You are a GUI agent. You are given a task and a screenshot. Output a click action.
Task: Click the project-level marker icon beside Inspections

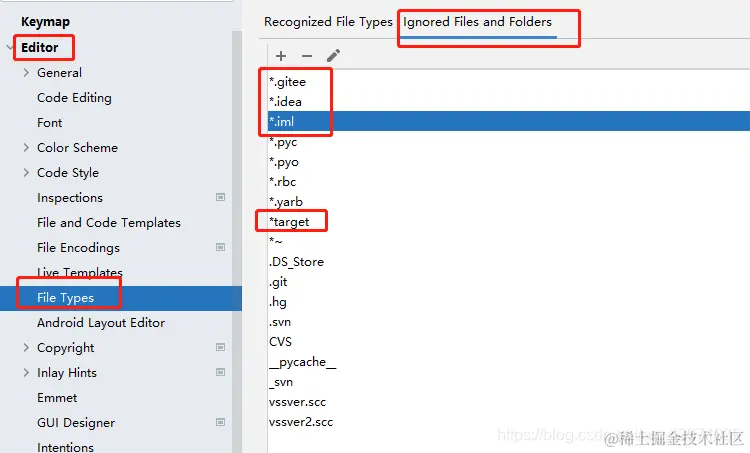221,197
